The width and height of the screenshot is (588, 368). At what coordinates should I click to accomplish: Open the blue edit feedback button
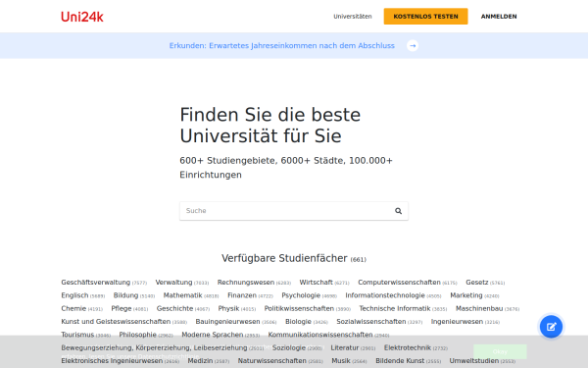click(x=551, y=327)
